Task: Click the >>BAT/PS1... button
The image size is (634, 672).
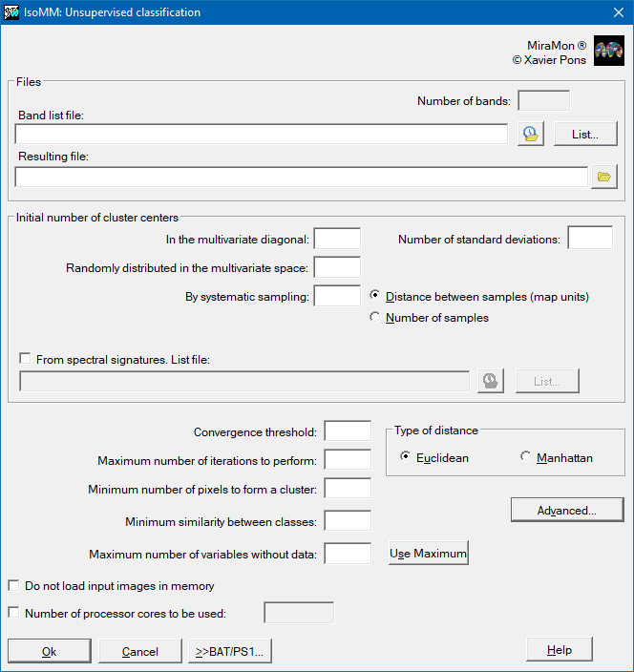Action: [x=231, y=651]
